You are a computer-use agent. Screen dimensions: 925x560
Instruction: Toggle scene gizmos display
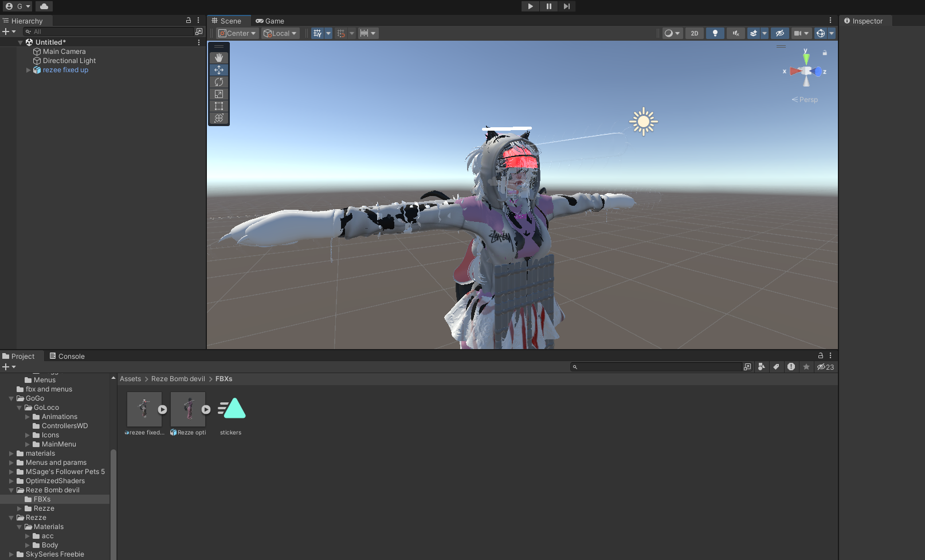(x=821, y=33)
